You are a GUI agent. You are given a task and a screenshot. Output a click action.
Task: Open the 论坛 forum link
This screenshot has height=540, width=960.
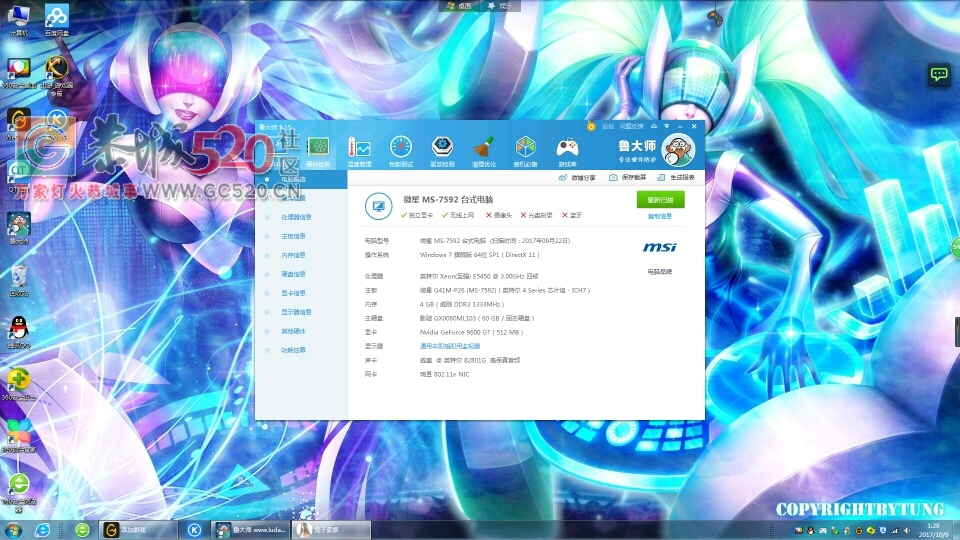point(607,126)
